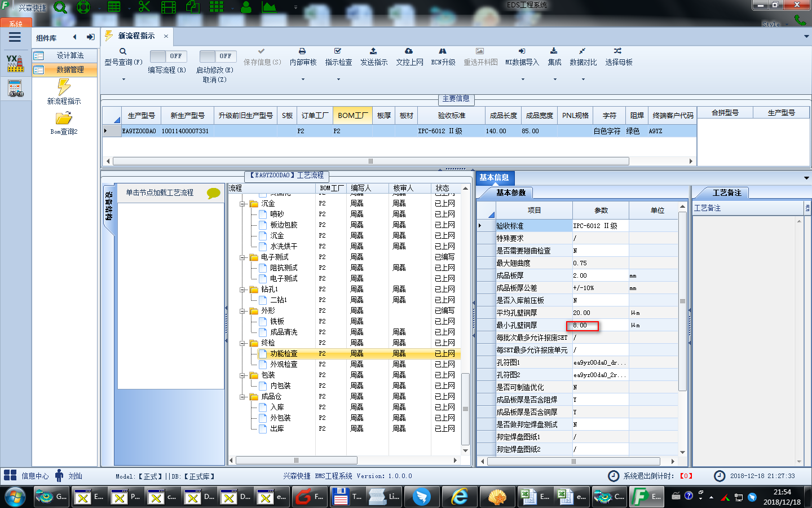Sort by BOM工厂 column header
The width and height of the screenshot is (812, 508).
352,115
